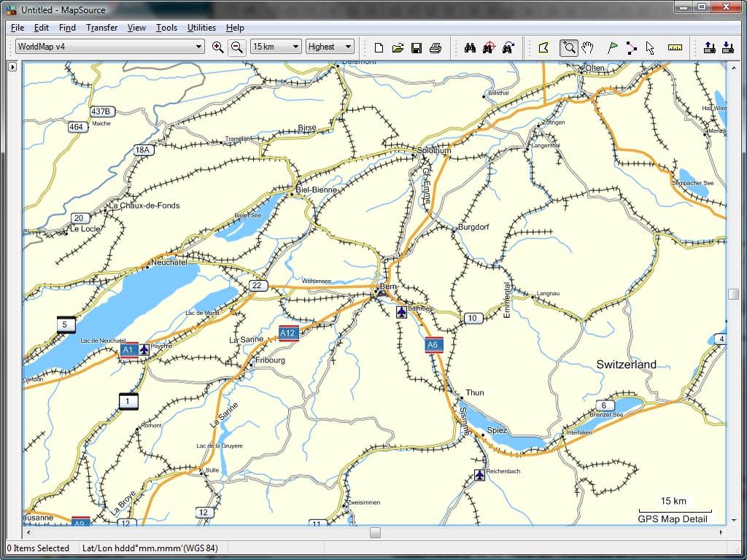Open the Tools menu
Viewport: 747px width, 560px height.
(166, 28)
